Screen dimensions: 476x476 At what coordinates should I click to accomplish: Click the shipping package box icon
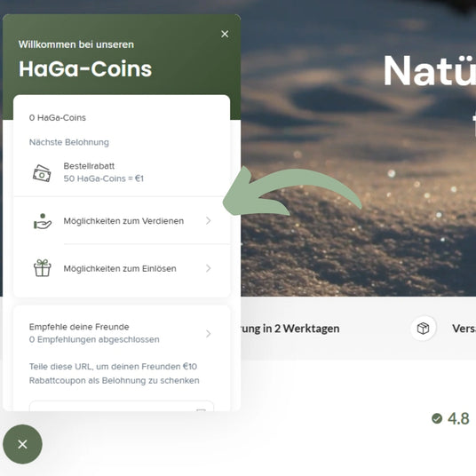point(423,329)
